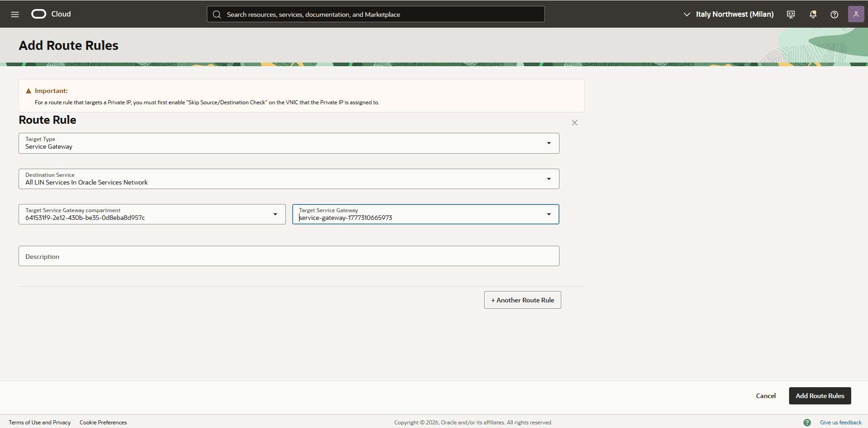
Task: Click the Oracle Cloud logo
Action: coord(51,14)
